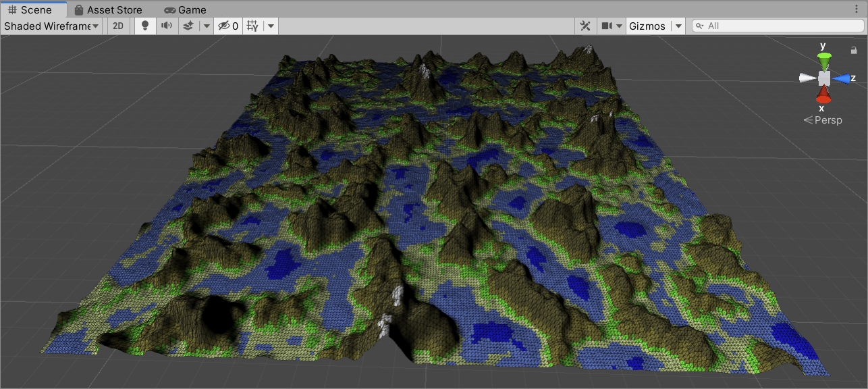Open scene camera settings icon
The height and width of the screenshot is (389, 868).
[607, 26]
